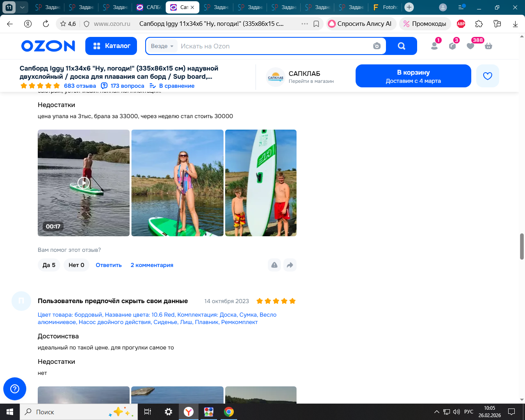Open the Yandex home button

(x=28, y=24)
